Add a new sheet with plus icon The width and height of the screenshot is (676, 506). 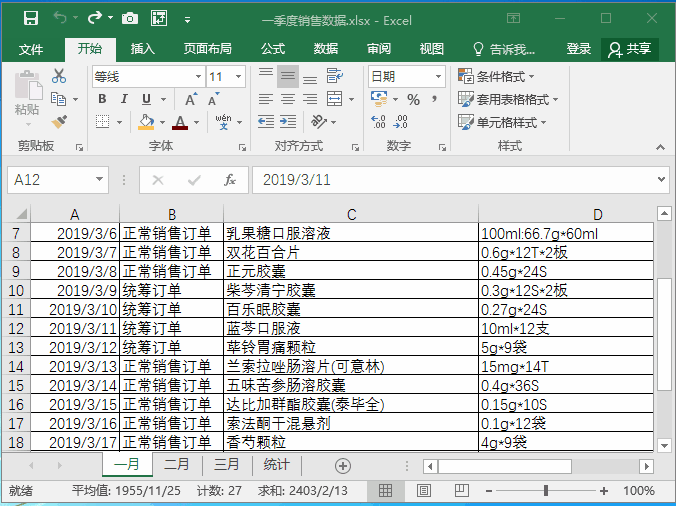pos(343,466)
